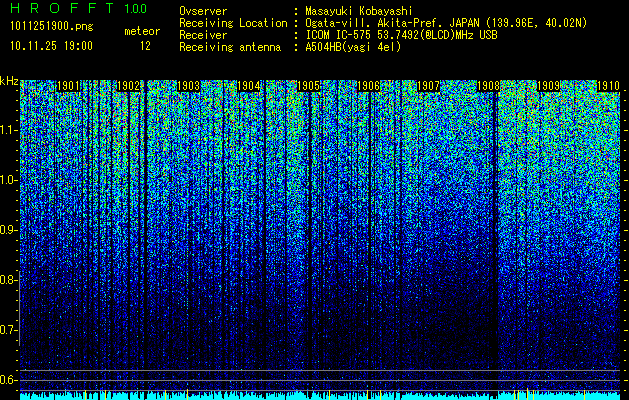This screenshot has height=400, width=629.
Task: Click the ICOM IC-575 receiver text
Action: click(x=401, y=35)
